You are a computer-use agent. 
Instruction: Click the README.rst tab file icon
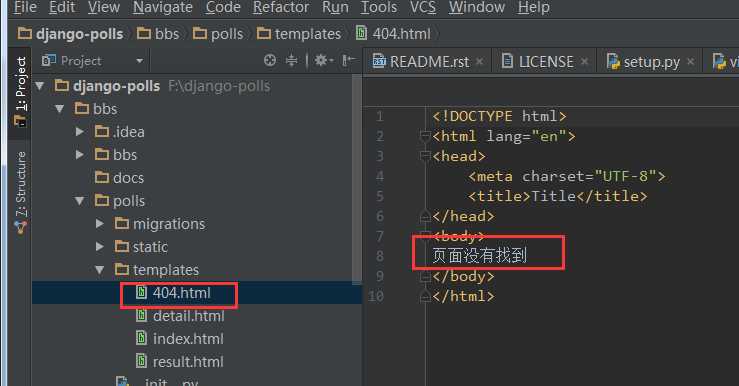(x=379, y=61)
